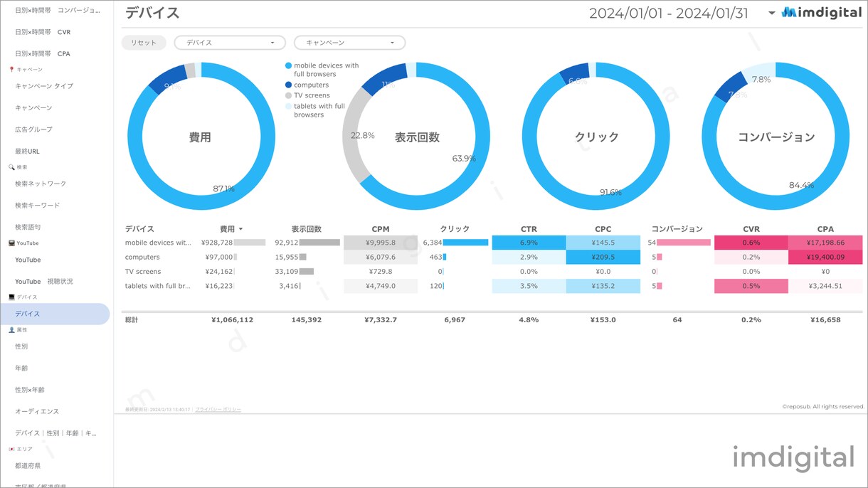Image resolution: width=868 pixels, height=488 pixels.
Task: Open the 日別×時間帯 CVR page in sidebar
Action: pos(43,32)
